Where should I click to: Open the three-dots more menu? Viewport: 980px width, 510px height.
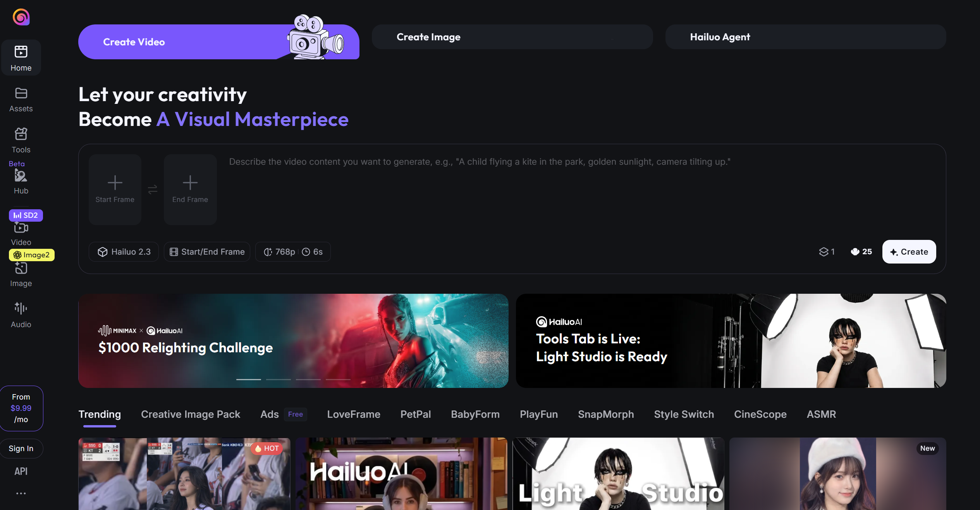click(x=21, y=493)
